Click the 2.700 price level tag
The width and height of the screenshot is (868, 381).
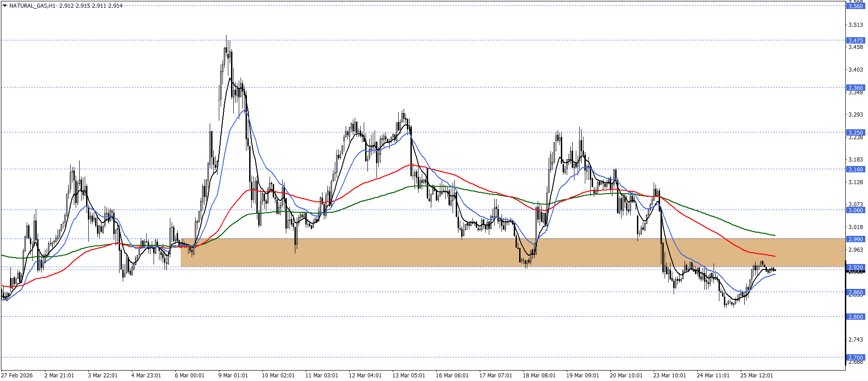(x=855, y=357)
